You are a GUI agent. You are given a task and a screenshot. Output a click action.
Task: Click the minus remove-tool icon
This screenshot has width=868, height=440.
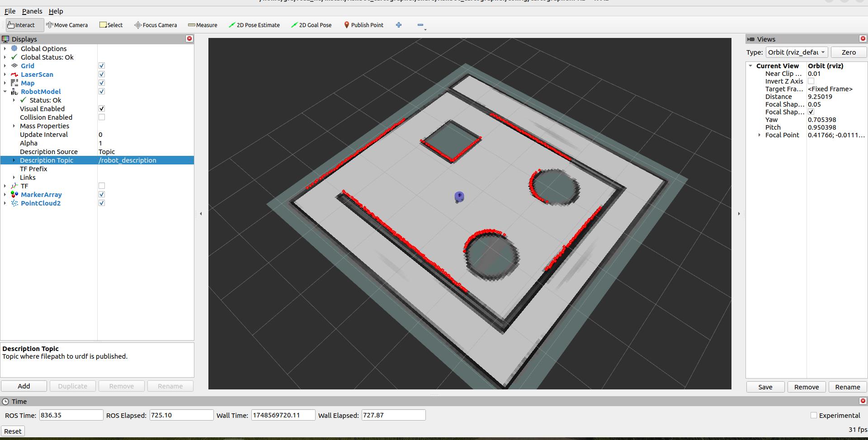pyautogui.click(x=420, y=25)
